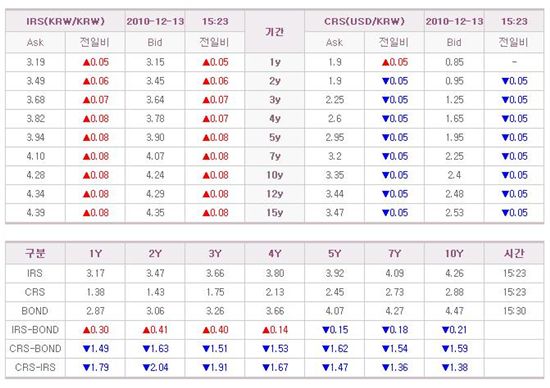Select the CRS-BOND 1Y value 1.49
The image size is (550, 388).
pyautogui.click(x=95, y=349)
